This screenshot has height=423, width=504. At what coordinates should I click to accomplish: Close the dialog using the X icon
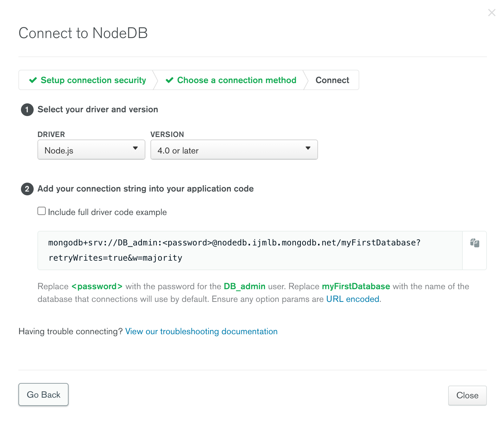[x=492, y=13]
